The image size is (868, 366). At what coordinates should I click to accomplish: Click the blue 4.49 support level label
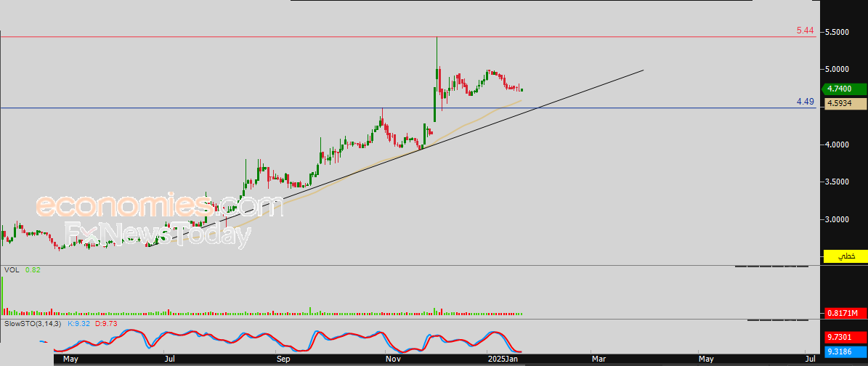pos(805,102)
